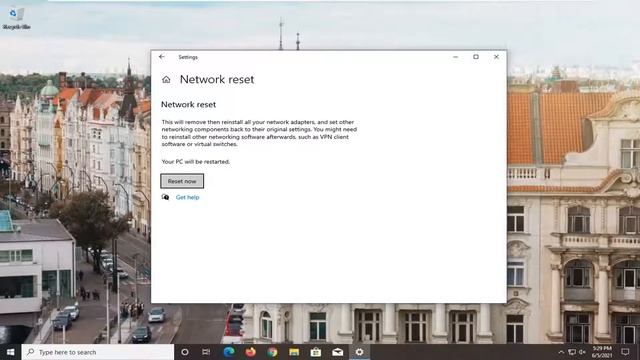Go back using Settings back arrow
Image resolution: width=640 pixels, height=360 pixels.
click(162, 57)
